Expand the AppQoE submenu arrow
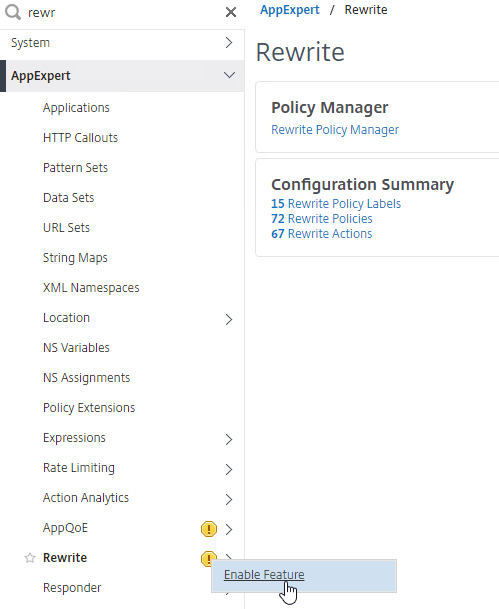 [x=229, y=529]
